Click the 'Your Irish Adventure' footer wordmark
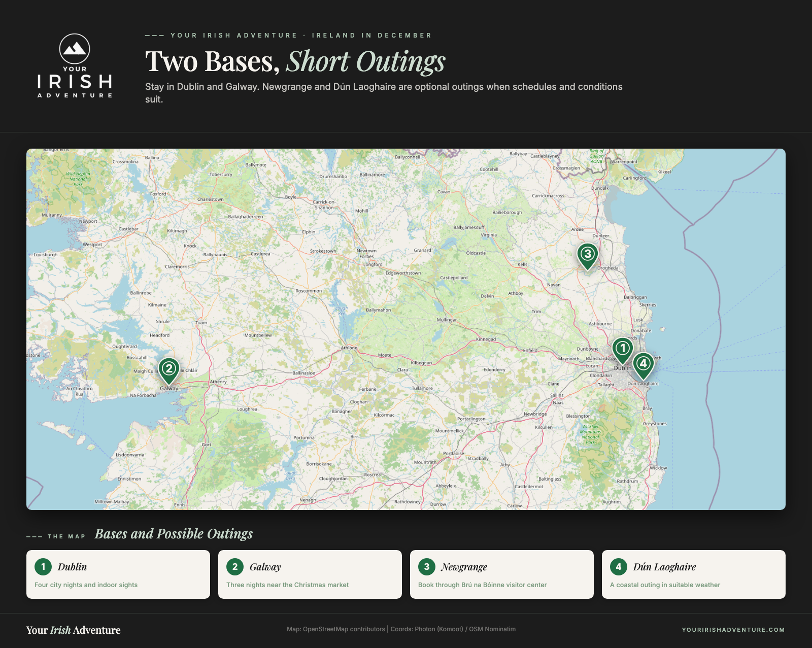The image size is (812, 648). pyautogui.click(x=74, y=630)
